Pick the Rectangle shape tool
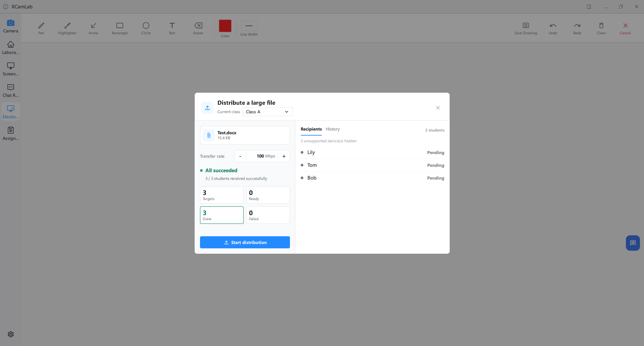 pos(120,28)
